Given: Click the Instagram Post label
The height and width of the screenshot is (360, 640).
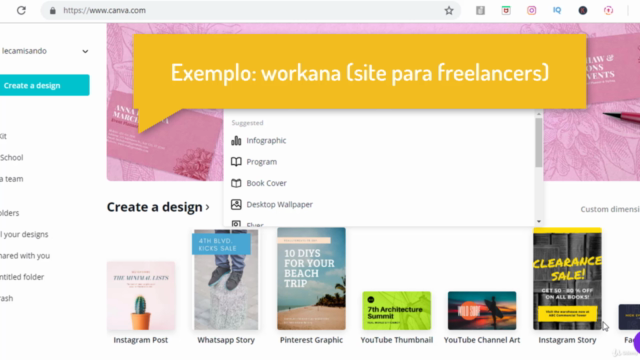Looking at the screenshot, I should (141, 340).
